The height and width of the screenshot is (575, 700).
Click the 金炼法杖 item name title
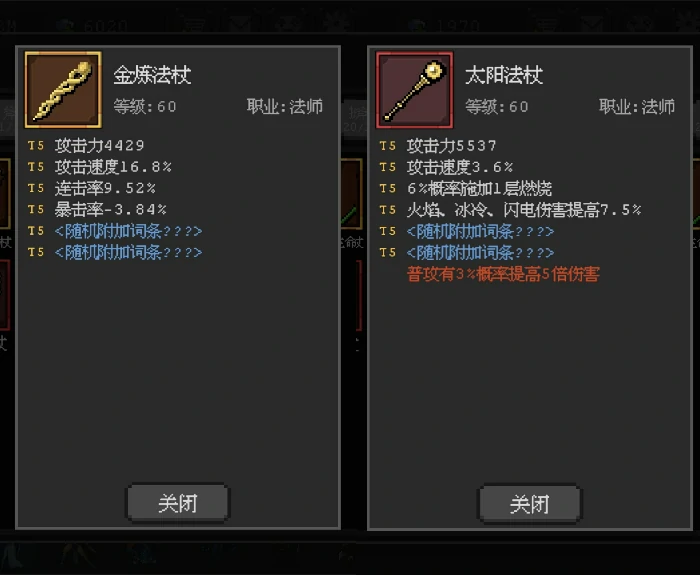pyautogui.click(x=152, y=75)
